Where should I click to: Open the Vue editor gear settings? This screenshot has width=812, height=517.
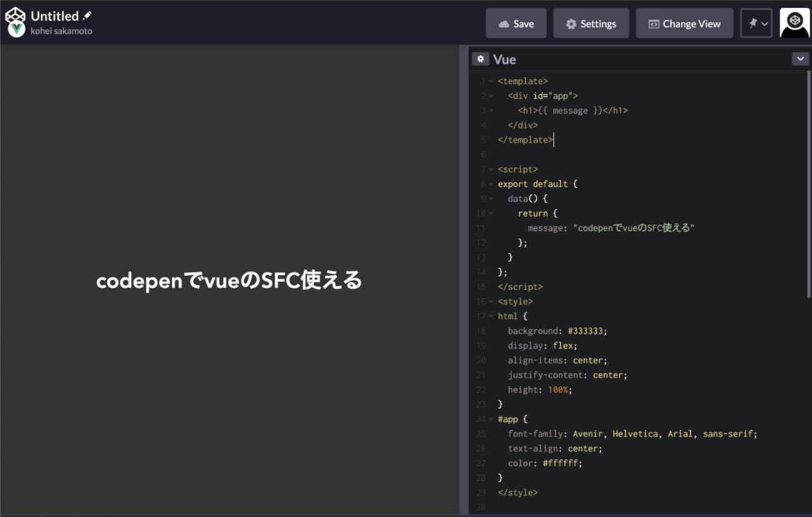point(480,59)
